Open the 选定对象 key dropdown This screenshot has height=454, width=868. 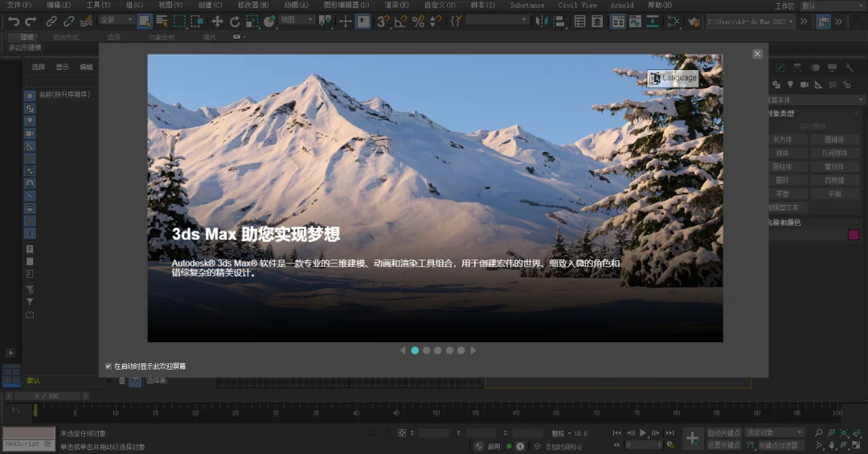[x=775, y=432]
